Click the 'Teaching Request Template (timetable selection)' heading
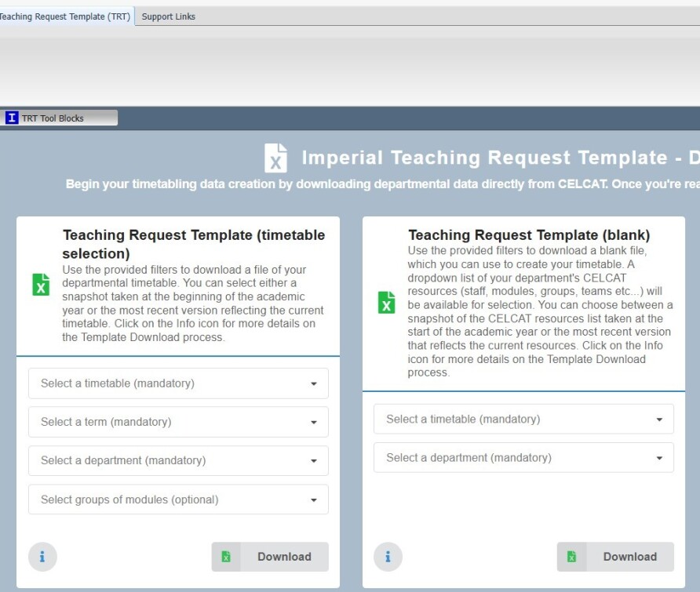This screenshot has height=592, width=700. [193, 244]
